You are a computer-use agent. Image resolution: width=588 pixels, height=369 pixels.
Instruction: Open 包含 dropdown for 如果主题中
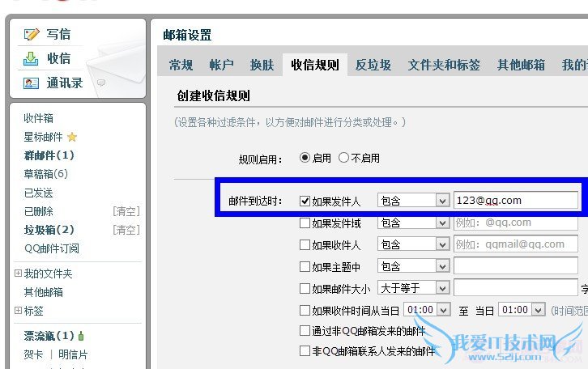413,266
